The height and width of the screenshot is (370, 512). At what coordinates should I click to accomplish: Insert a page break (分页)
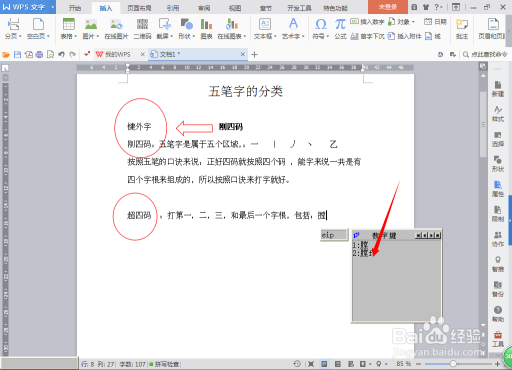[13, 29]
